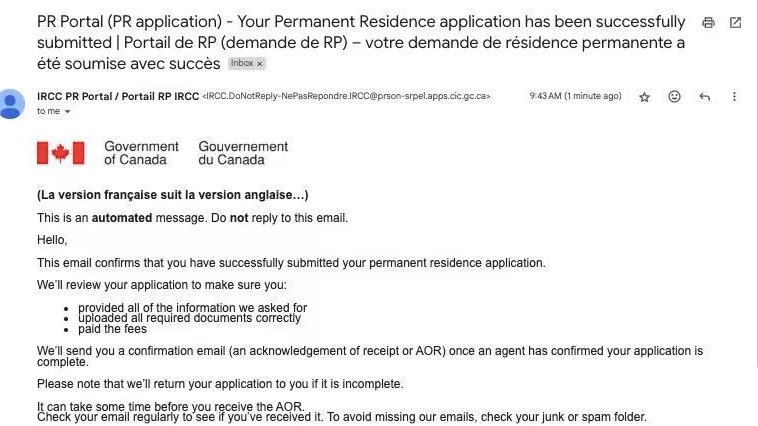Viewport: 758px width, 426px height.
Task: Print this email using the printer icon
Action: [709, 22]
